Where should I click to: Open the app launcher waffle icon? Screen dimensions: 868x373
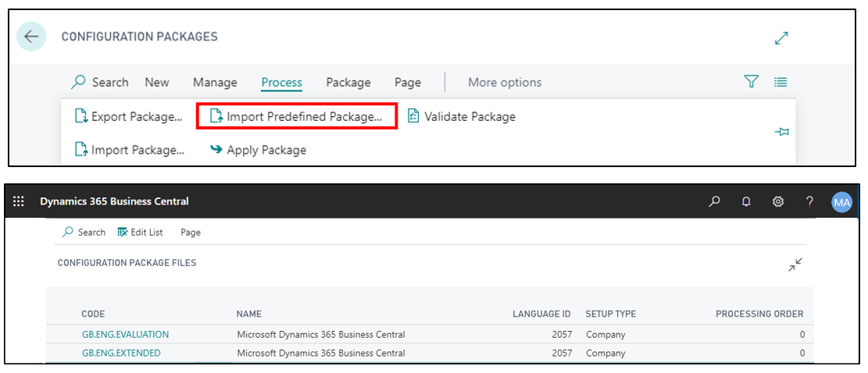click(x=18, y=201)
